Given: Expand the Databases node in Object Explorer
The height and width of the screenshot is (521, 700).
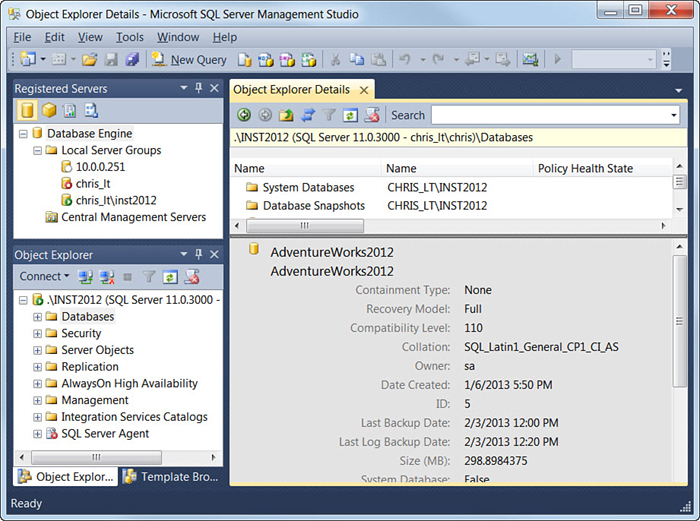Looking at the screenshot, I should click(x=38, y=317).
